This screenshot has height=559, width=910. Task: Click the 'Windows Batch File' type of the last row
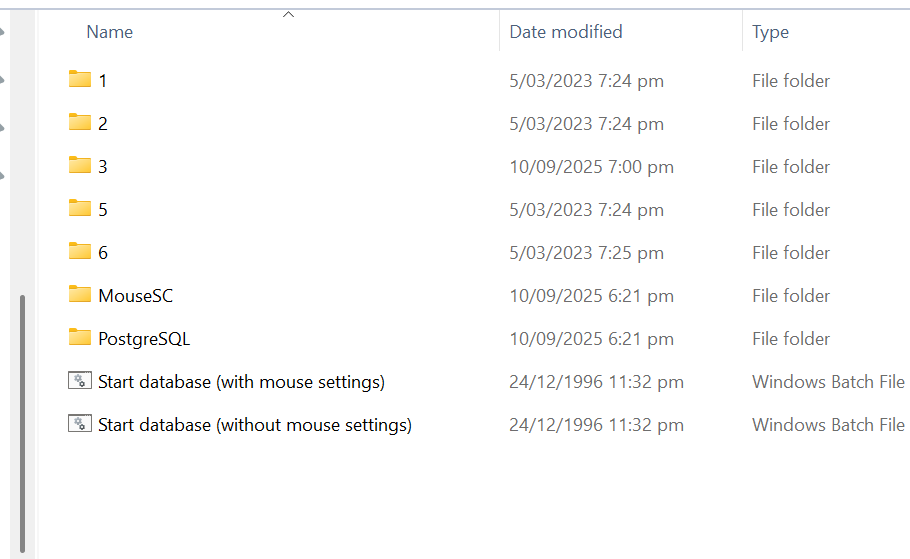coord(828,424)
